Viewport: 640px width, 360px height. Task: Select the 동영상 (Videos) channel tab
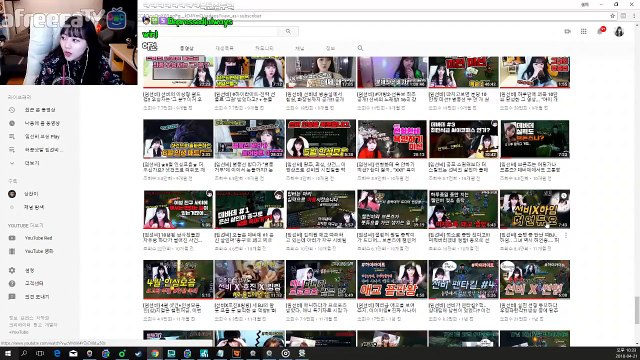click(x=187, y=48)
